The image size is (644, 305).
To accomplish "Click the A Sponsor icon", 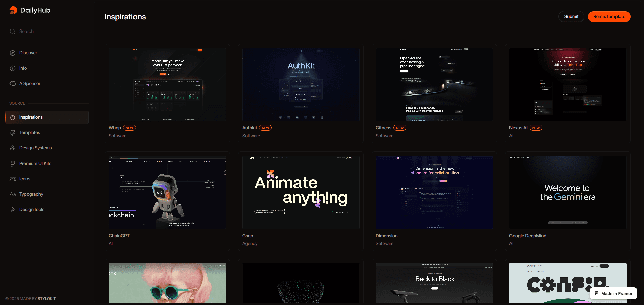I will (13, 84).
